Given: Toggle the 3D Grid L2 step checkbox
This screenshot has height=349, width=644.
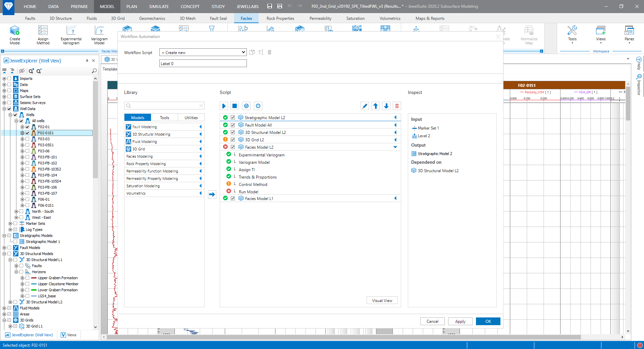Looking at the screenshot, I should coord(233,140).
